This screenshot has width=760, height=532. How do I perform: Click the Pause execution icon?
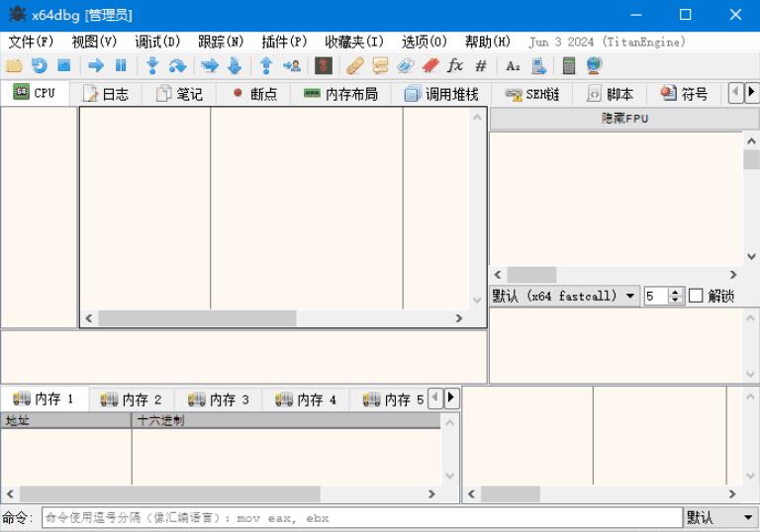coord(121,65)
